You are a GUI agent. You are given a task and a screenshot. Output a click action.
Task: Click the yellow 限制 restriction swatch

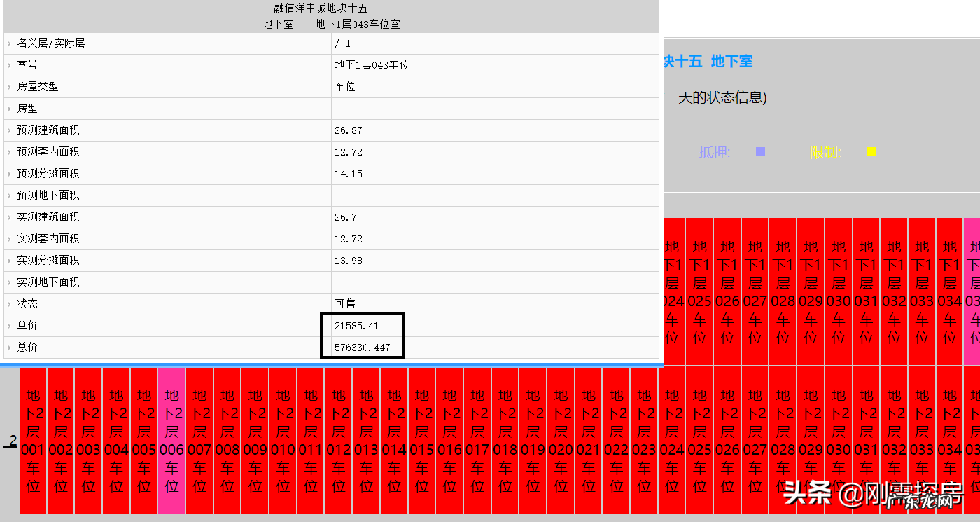click(870, 151)
